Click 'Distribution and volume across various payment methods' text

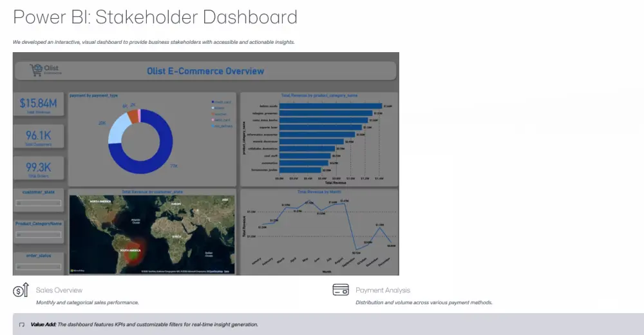(424, 303)
